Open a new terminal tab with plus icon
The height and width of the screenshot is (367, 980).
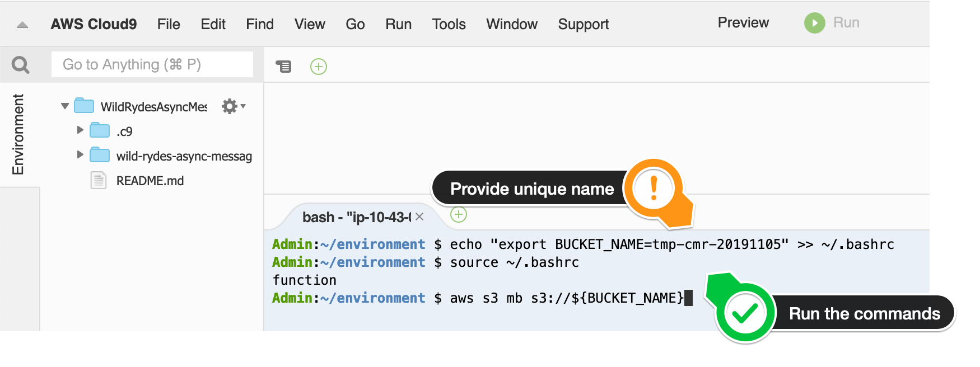[x=459, y=214]
